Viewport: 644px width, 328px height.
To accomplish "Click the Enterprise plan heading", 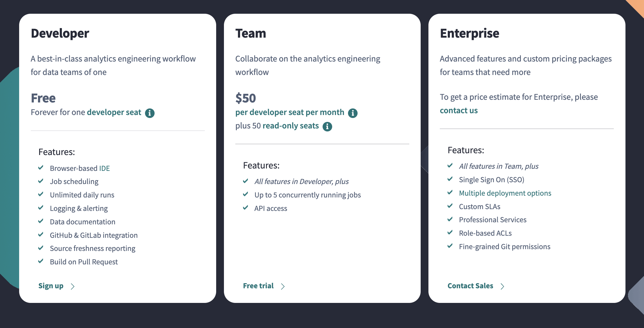I will [469, 33].
